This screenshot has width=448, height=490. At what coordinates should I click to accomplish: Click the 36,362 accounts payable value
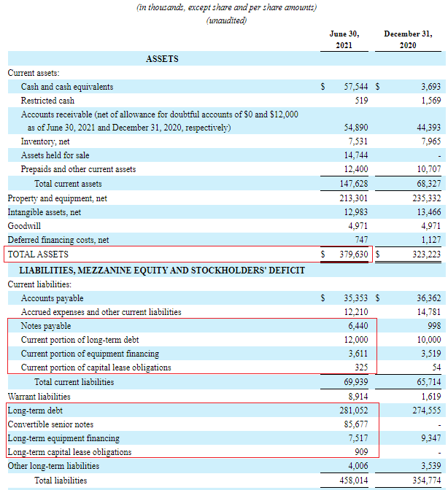coord(428,298)
